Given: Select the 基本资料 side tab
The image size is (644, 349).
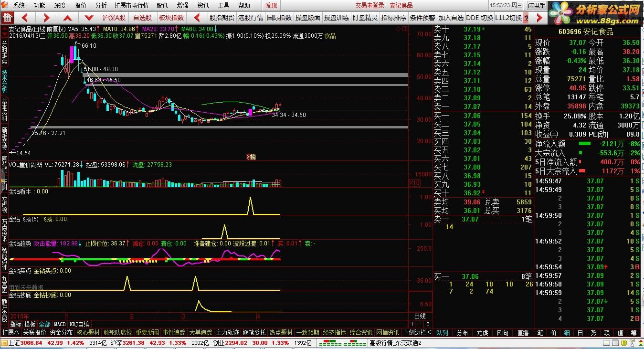Looking at the screenshot, I should click(x=4, y=110).
